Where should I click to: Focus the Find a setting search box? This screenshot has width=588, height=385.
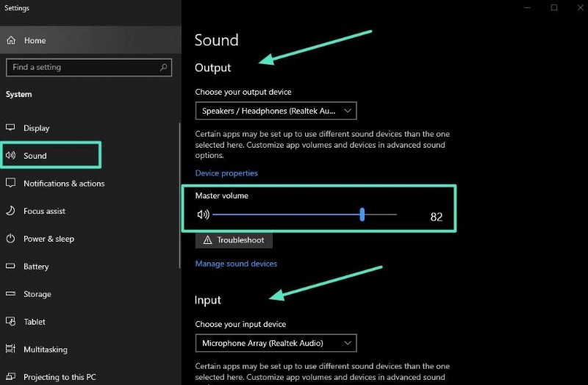click(81, 68)
